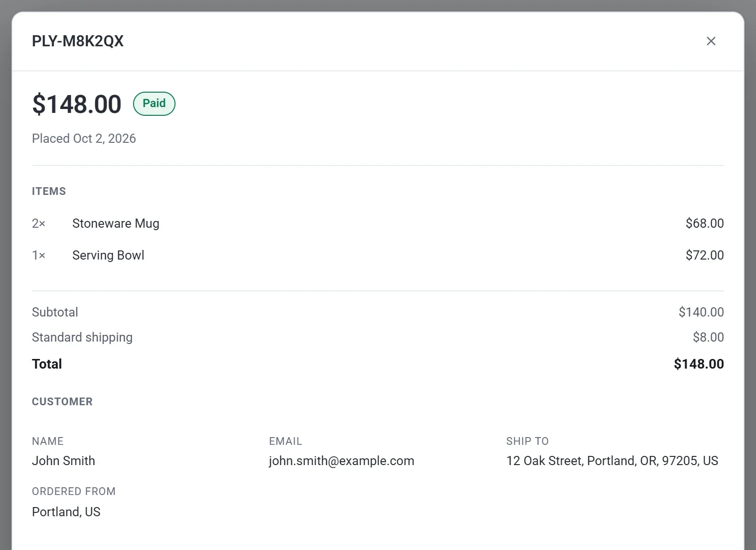Select customer name John Smith
The image size is (756, 550).
click(x=64, y=461)
